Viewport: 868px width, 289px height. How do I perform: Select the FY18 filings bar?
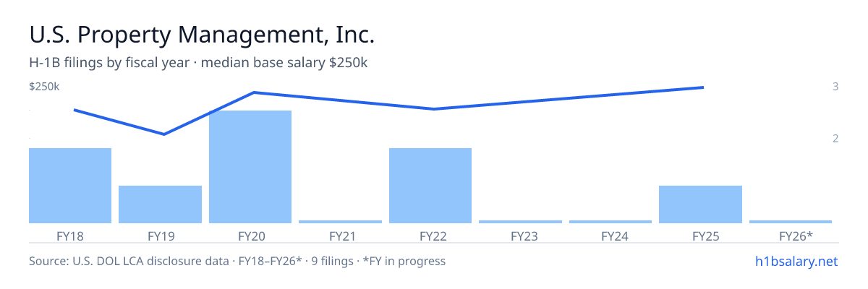coord(70,186)
